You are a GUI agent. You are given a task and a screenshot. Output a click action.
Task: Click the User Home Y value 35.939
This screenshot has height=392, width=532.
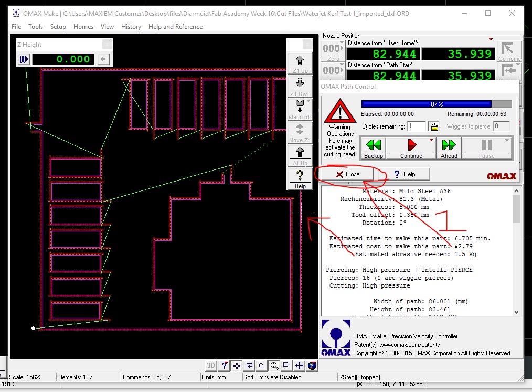[x=459, y=54]
